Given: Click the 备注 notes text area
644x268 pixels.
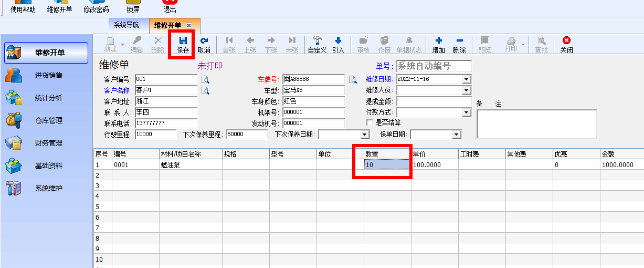Looking at the screenshot, I should pos(536,124).
